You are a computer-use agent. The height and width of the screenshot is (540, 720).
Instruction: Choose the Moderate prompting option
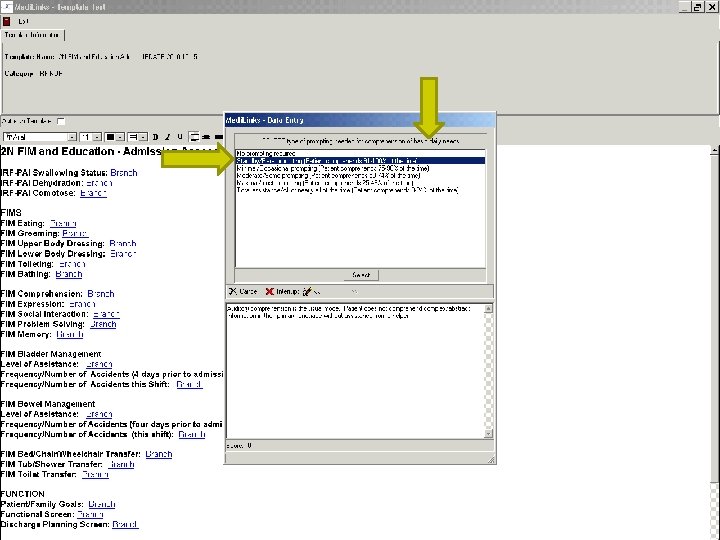coord(360,175)
